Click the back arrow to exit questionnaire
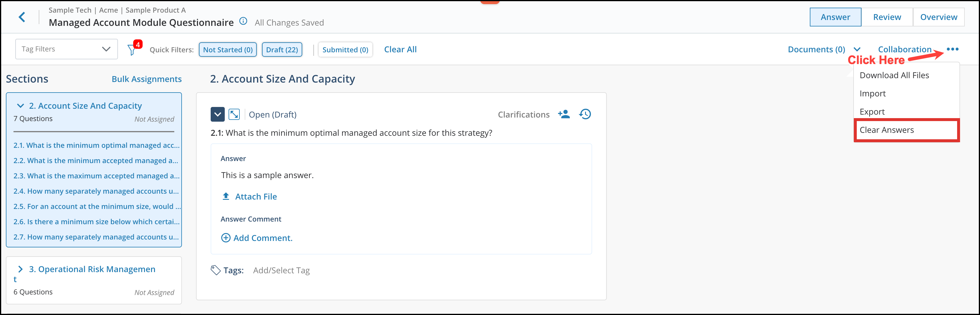This screenshot has height=315, width=980. 22,17
